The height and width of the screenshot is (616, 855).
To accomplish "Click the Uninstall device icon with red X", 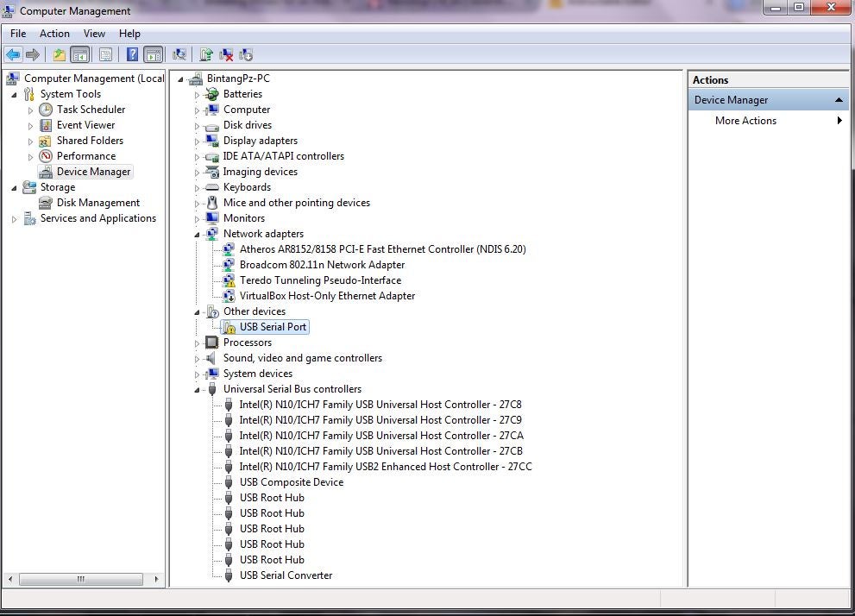I will (226, 54).
